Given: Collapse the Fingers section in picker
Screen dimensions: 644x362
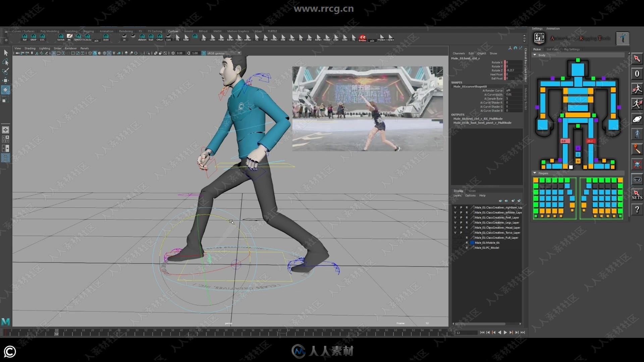Looking at the screenshot, I should (535, 173).
